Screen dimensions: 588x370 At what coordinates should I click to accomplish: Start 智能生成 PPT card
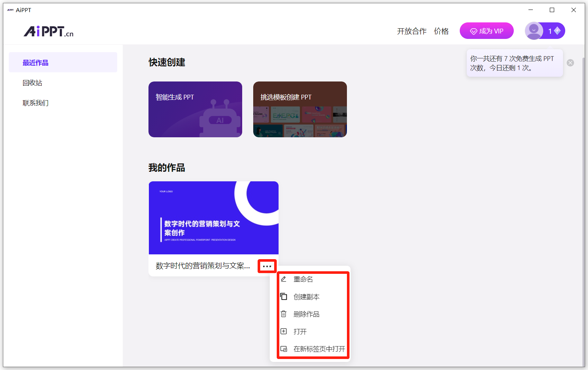point(195,109)
